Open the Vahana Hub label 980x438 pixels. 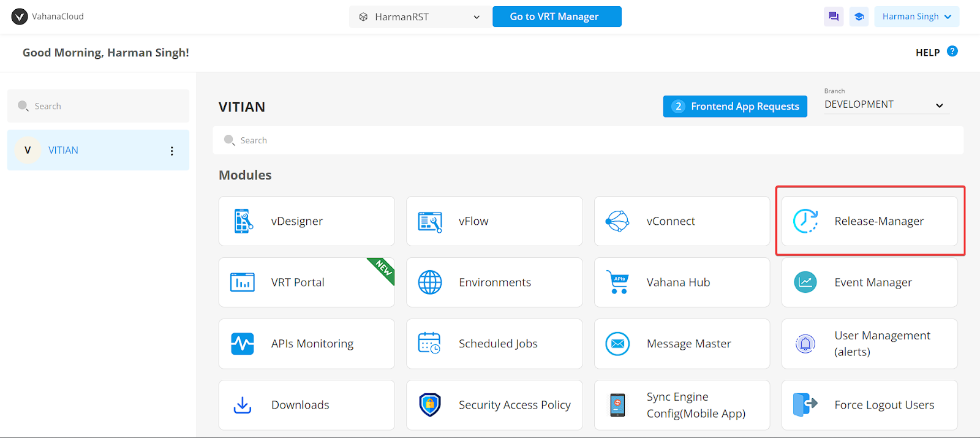click(x=678, y=282)
